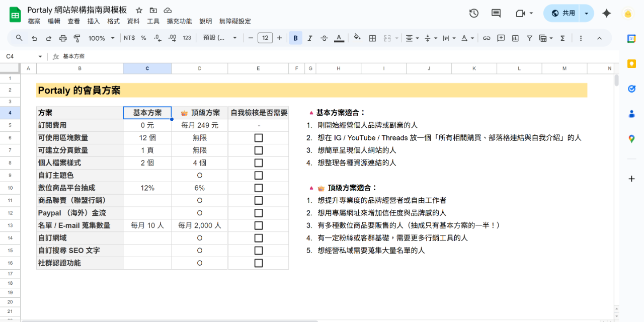Open the zoom 100% dropdown
The image size is (644, 322).
point(102,38)
